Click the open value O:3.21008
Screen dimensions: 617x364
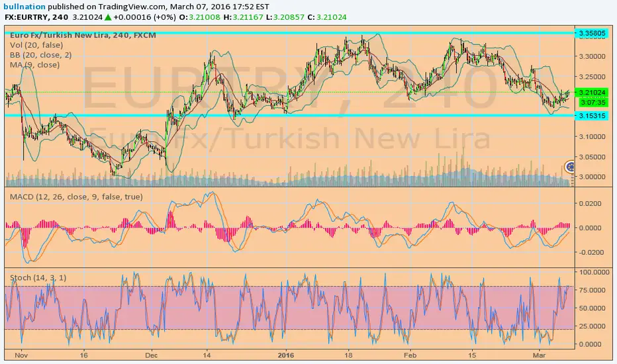coord(199,17)
